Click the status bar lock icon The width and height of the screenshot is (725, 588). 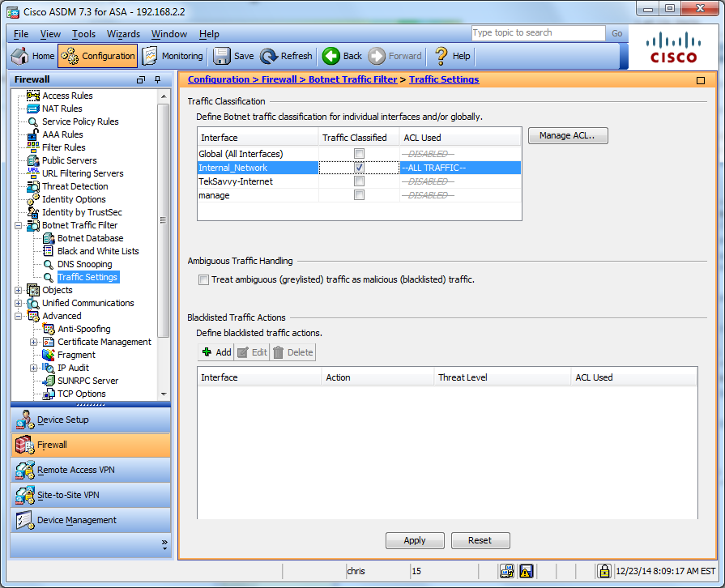pyautogui.click(x=603, y=571)
